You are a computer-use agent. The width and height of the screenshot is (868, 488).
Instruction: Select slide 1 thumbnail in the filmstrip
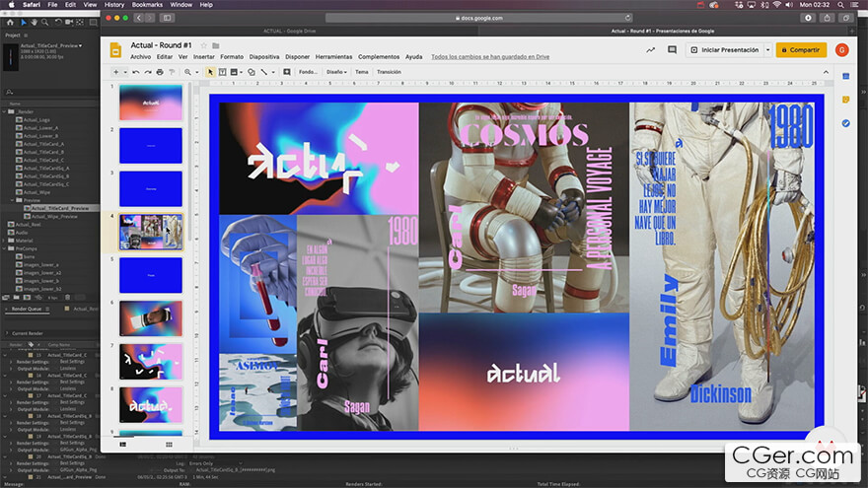151,103
